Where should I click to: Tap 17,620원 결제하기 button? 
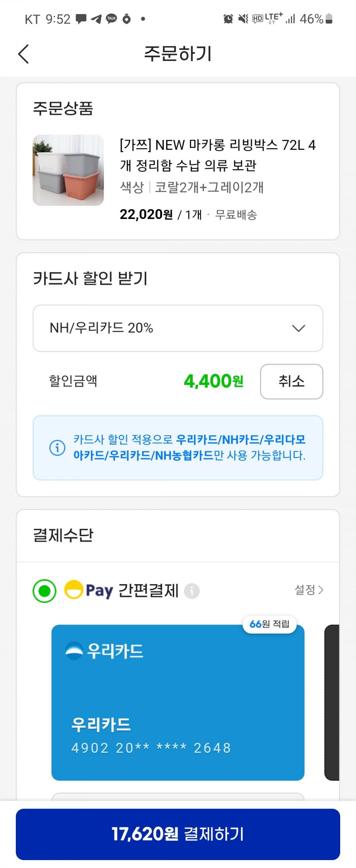[x=178, y=834]
